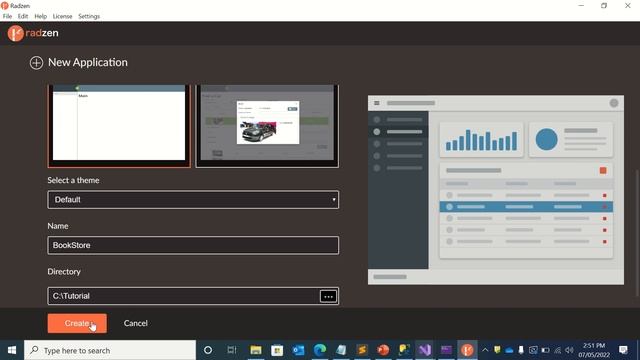Screen dimensions: 640x360
Task: Click the network Wi-Fi tray icon
Action: (x=558, y=350)
